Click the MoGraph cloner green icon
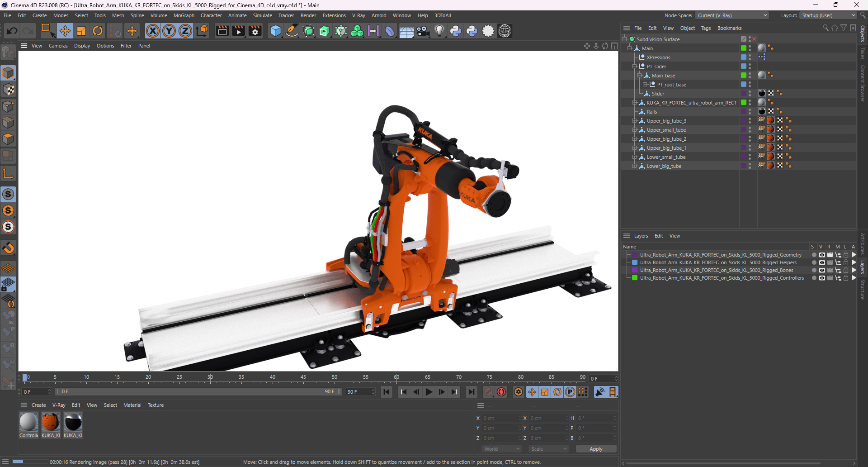 (x=357, y=31)
